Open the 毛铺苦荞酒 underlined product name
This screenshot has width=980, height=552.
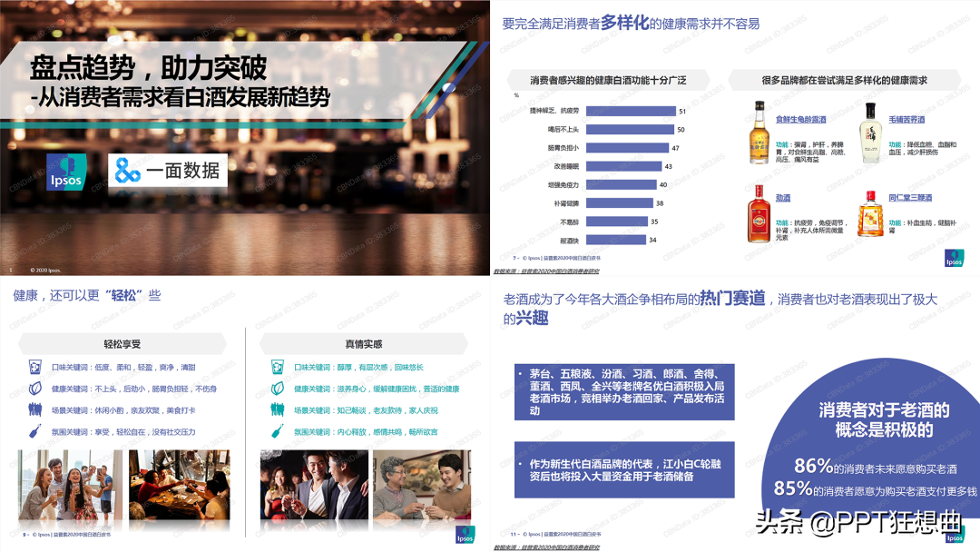tap(906, 120)
